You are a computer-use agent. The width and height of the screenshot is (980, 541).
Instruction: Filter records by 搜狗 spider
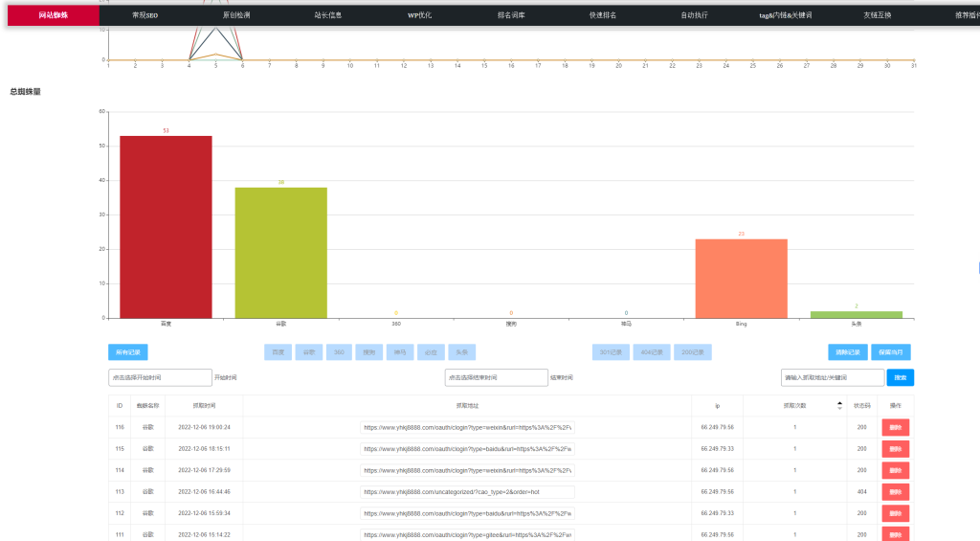[x=369, y=352]
